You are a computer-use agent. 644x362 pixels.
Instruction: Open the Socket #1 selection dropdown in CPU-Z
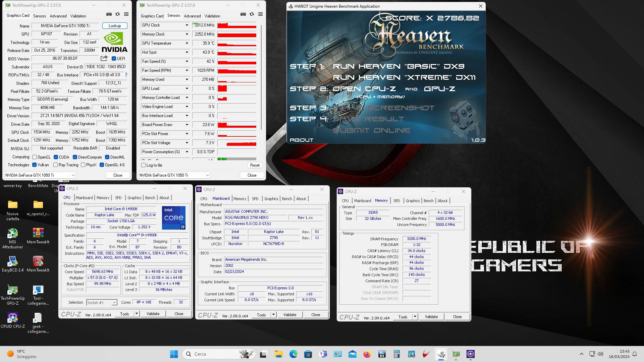coord(102,302)
